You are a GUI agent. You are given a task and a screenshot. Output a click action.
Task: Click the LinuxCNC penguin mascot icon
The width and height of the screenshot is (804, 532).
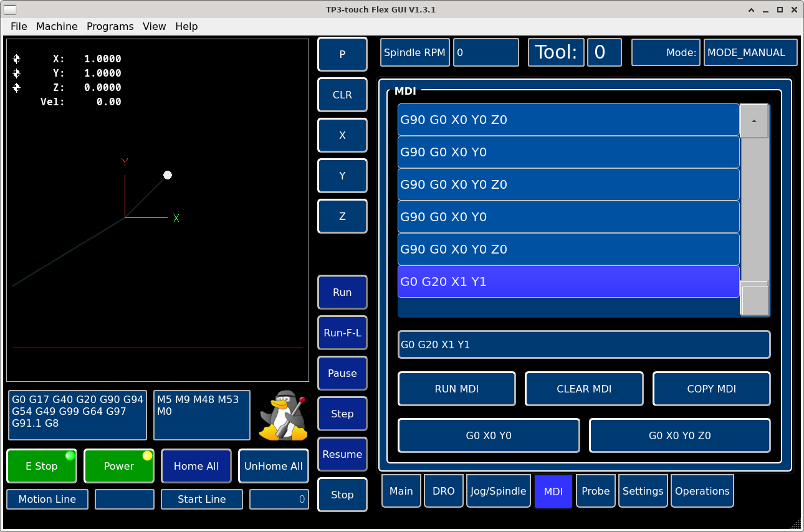point(283,416)
